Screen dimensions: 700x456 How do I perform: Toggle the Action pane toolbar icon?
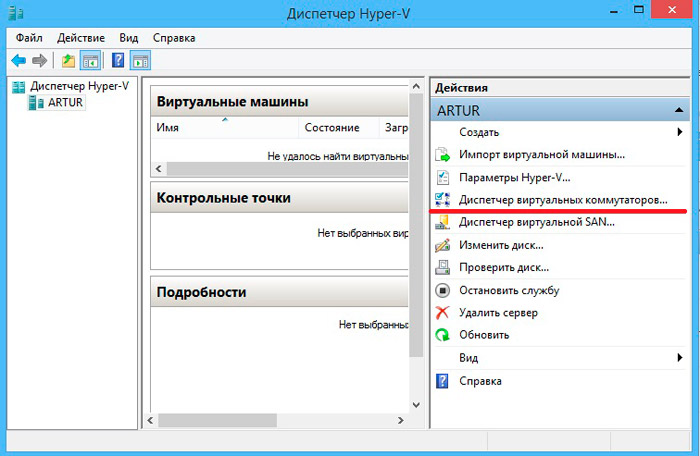tap(140, 60)
